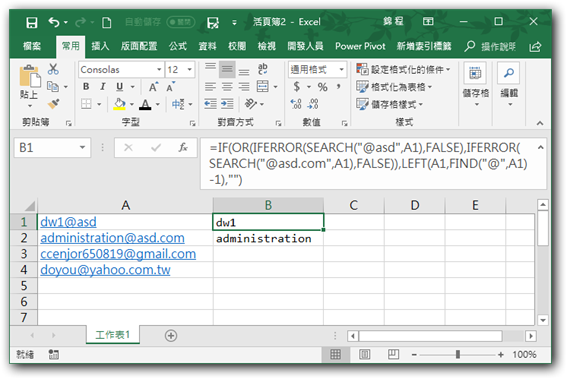
Task: Toggle the AutoSave switch
Action: 180,22
